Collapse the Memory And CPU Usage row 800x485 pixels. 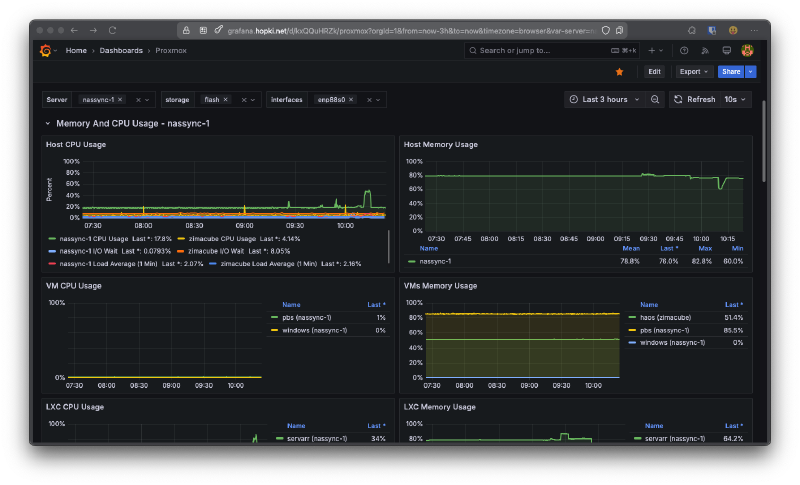47,124
